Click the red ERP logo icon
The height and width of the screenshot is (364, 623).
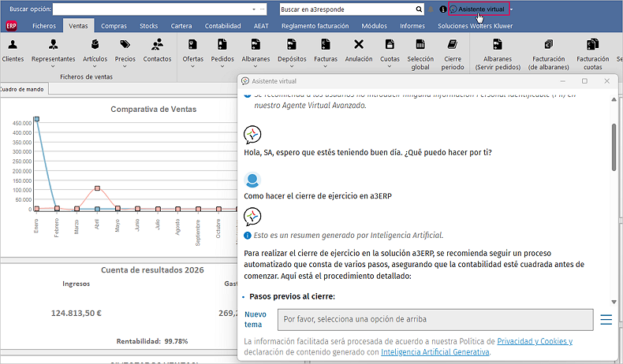point(11,26)
